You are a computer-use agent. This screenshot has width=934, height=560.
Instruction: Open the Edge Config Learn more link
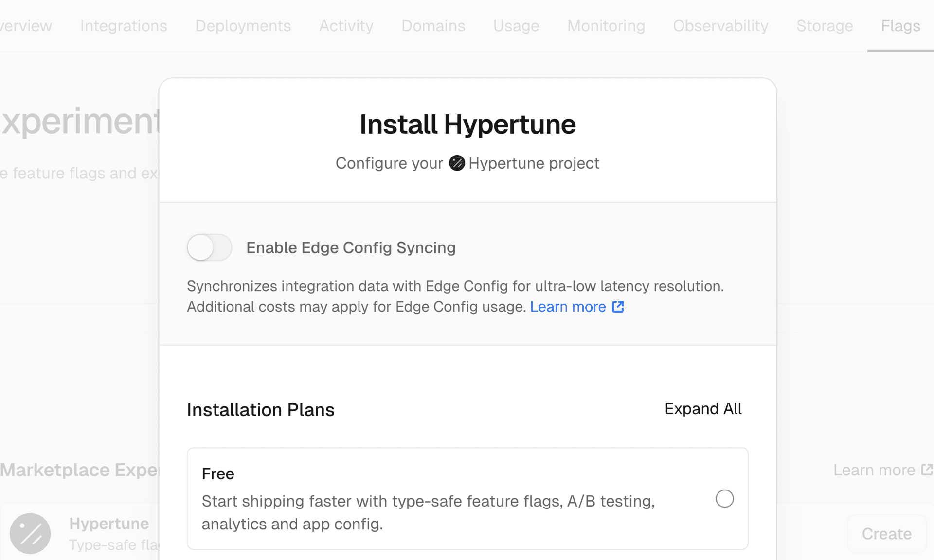coord(568,307)
